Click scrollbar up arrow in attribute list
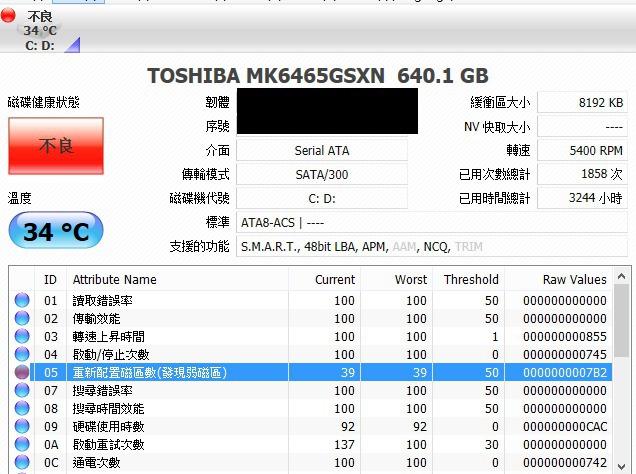The width and height of the screenshot is (636, 474). pyautogui.click(x=621, y=277)
